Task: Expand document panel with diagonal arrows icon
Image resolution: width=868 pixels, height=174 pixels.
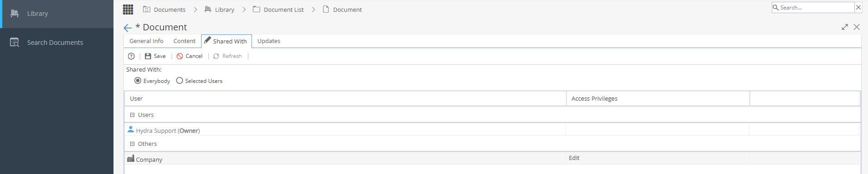Action: click(x=844, y=27)
